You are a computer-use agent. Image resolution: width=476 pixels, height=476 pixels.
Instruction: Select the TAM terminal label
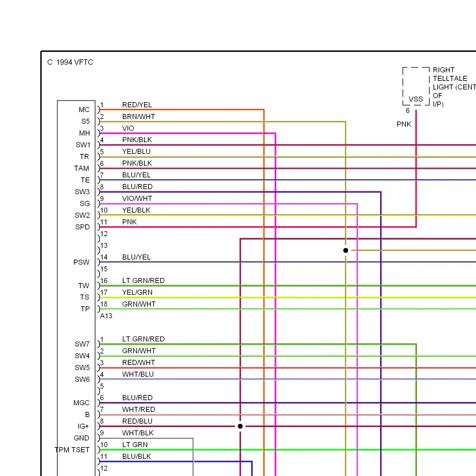click(82, 168)
